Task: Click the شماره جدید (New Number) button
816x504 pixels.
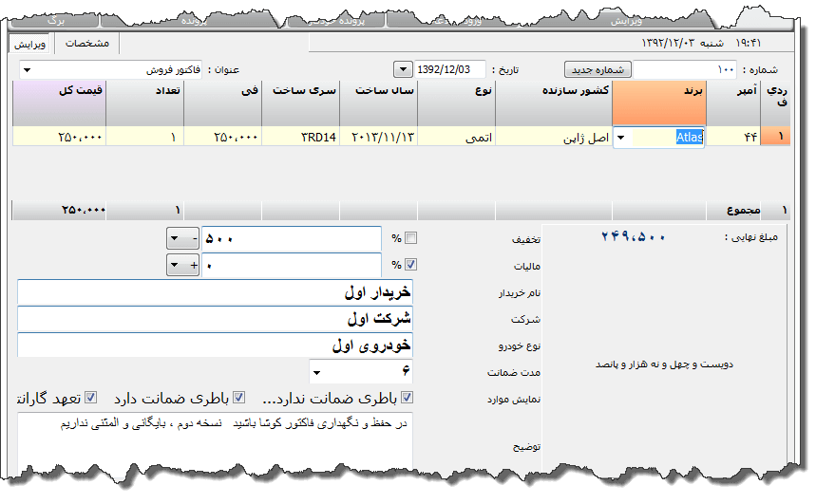Action: (598, 70)
